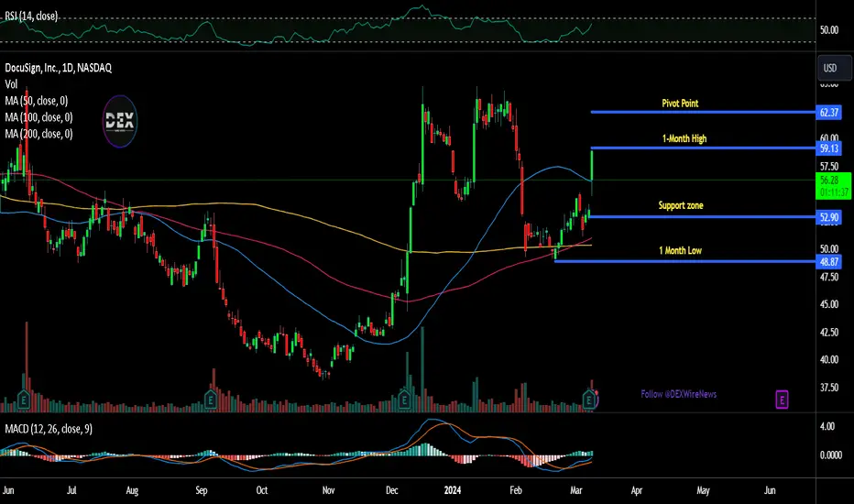Click the Dec label on time axis

click(391, 490)
